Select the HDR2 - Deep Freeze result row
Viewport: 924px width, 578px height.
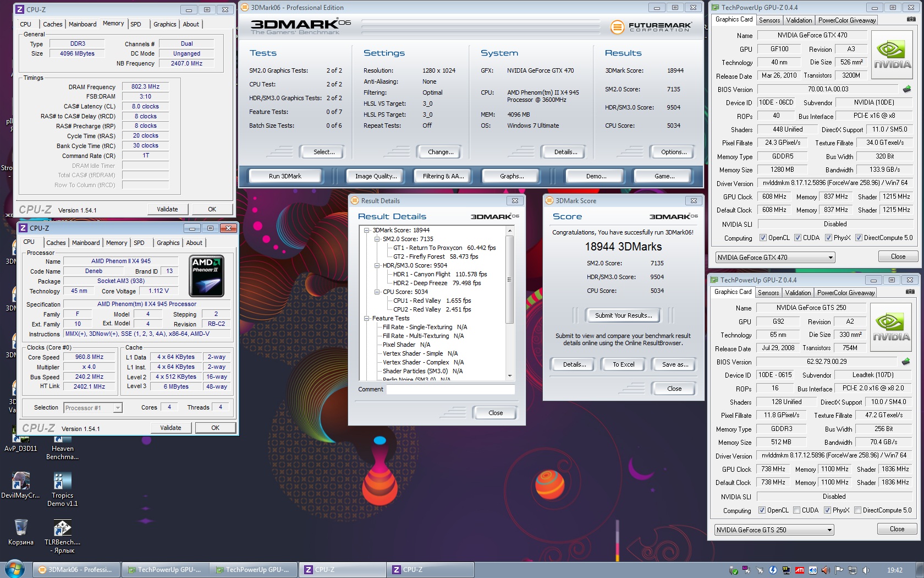pos(437,283)
